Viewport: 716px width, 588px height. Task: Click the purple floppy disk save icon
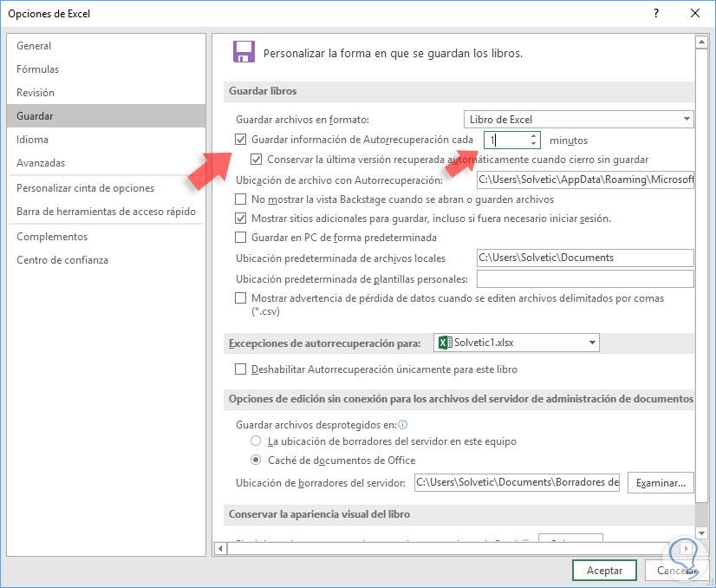(x=244, y=52)
